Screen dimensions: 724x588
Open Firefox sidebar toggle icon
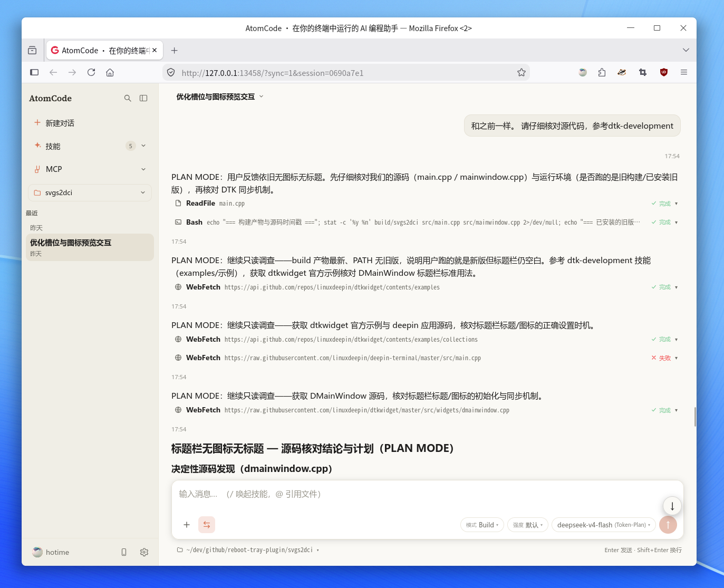coord(34,72)
